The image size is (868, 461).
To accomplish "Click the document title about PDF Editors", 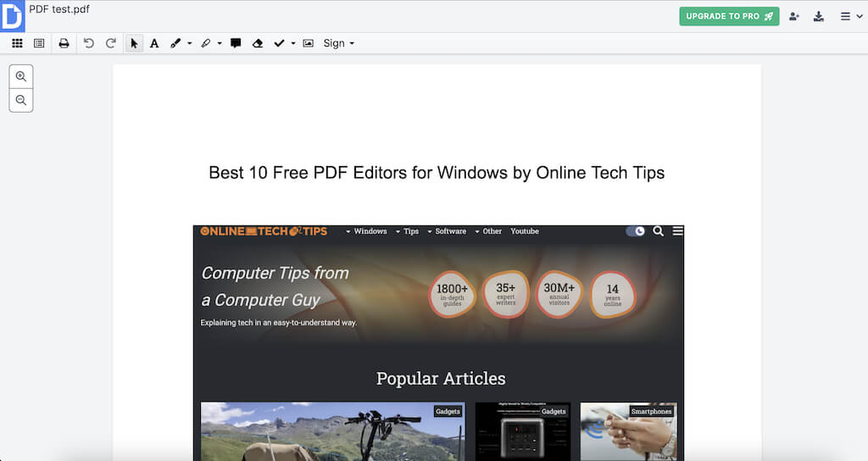I will coord(437,173).
